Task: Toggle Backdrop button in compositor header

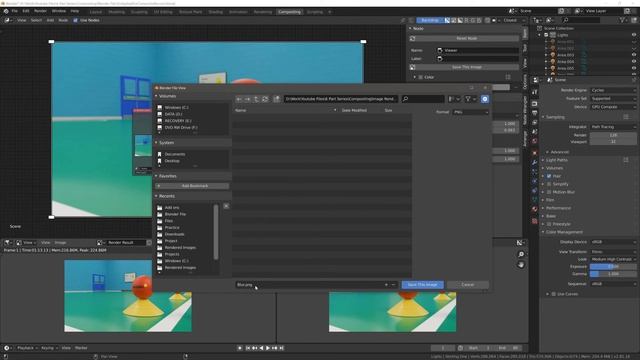Action: pos(429,20)
